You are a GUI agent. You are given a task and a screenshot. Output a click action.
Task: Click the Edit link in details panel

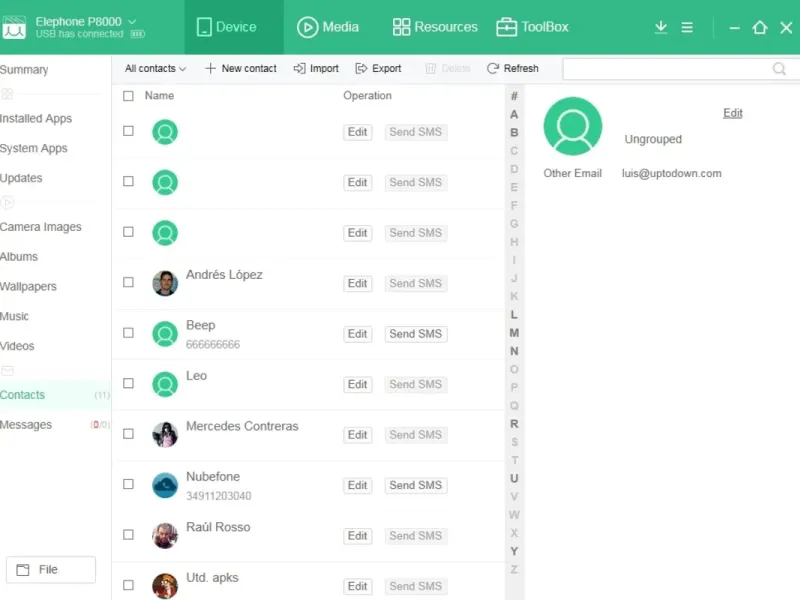pos(733,113)
